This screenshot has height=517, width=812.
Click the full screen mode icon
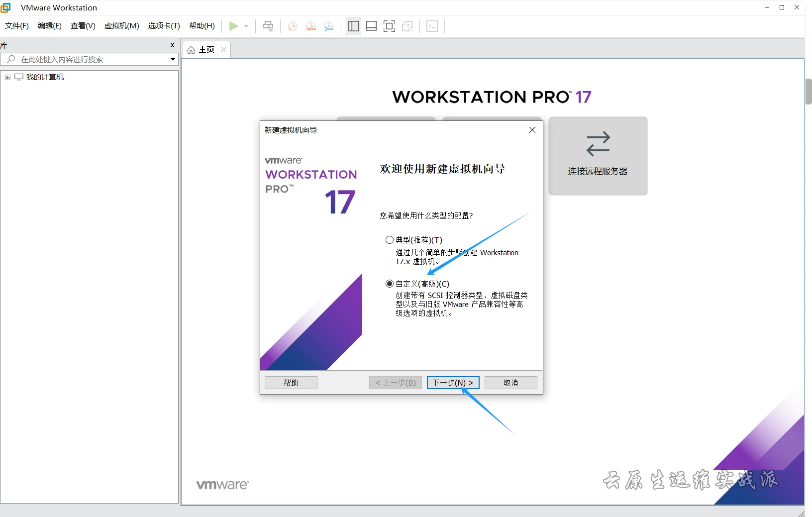pos(390,26)
